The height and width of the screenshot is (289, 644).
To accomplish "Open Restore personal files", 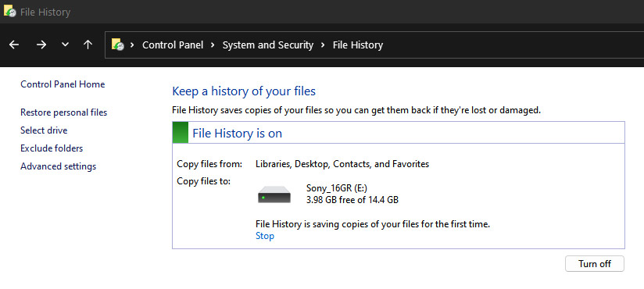I will pyautogui.click(x=63, y=112).
